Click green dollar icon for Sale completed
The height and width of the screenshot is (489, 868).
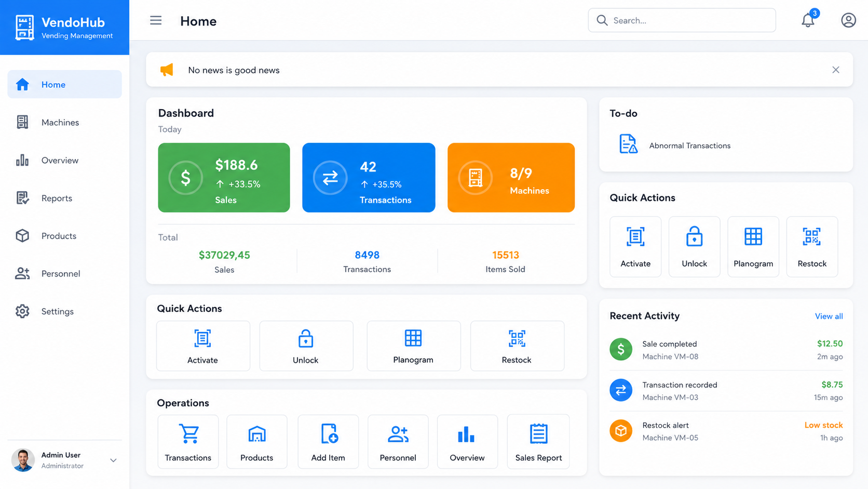pyautogui.click(x=621, y=349)
